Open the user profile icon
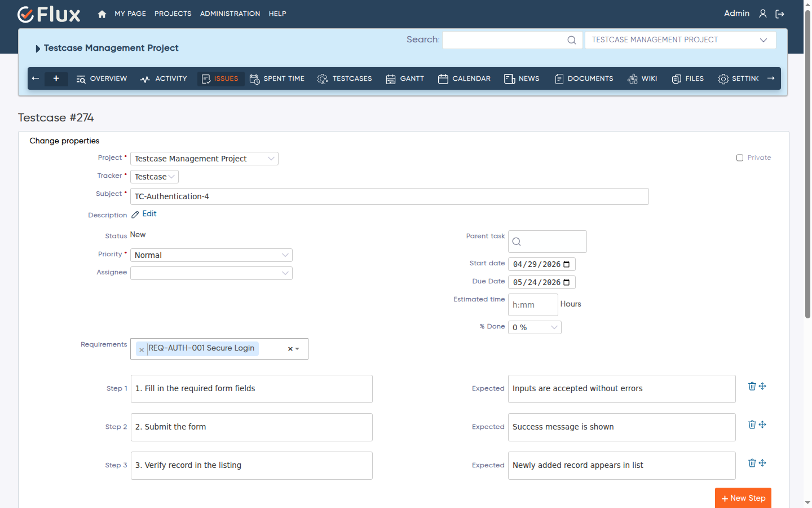 [x=763, y=14]
